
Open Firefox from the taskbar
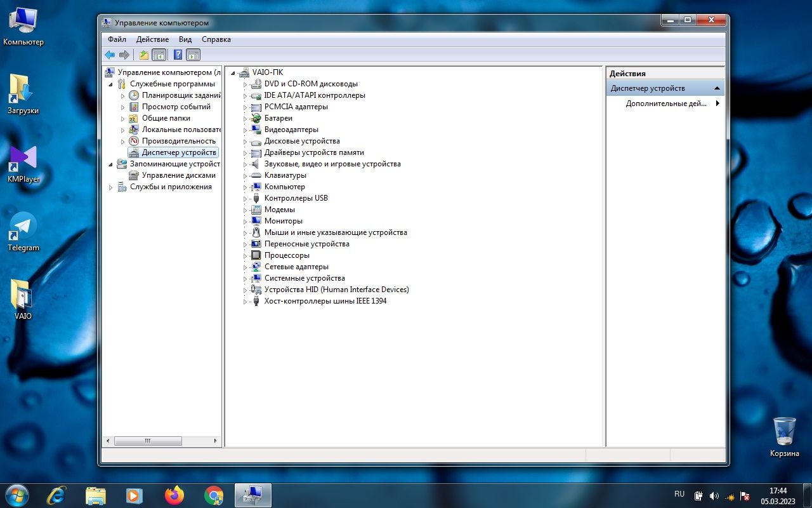pos(174,495)
